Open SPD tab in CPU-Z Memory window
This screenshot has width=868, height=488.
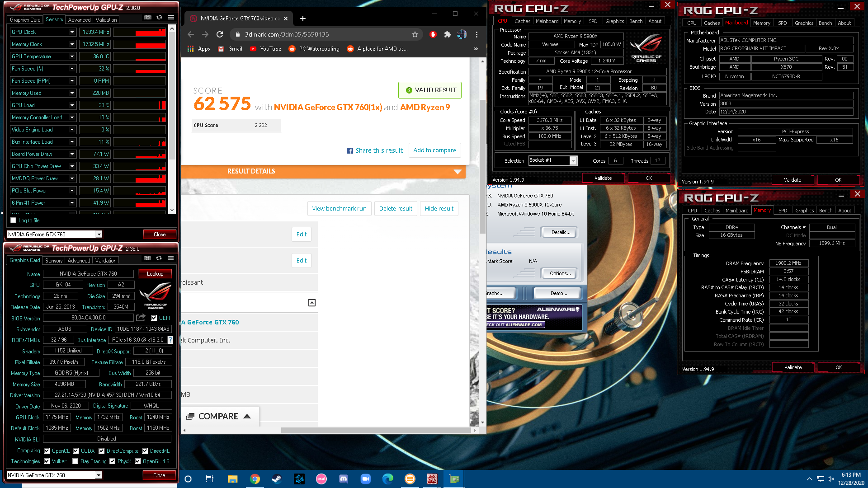tap(783, 211)
